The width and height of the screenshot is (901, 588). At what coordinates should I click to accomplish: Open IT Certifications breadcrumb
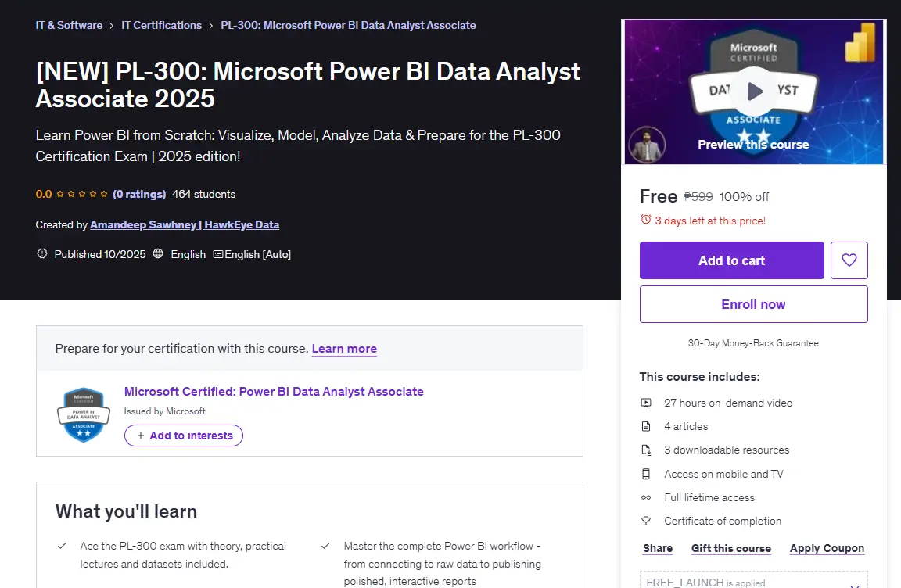tap(161, 25)
